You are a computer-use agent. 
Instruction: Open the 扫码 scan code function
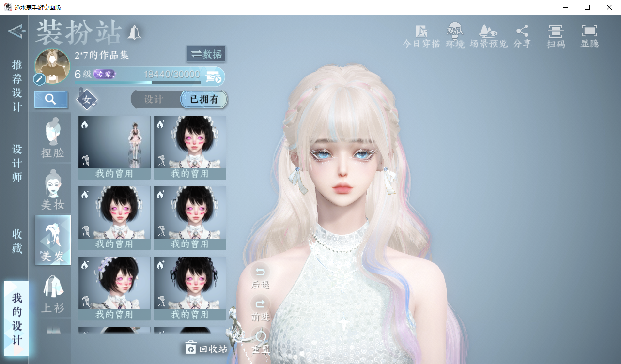tap(556, 36)
